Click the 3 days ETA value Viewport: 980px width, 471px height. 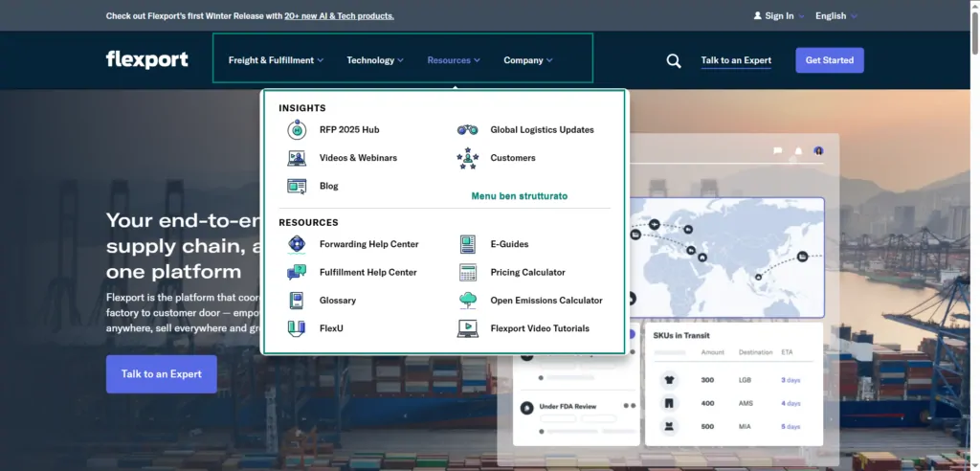(791, 380)
